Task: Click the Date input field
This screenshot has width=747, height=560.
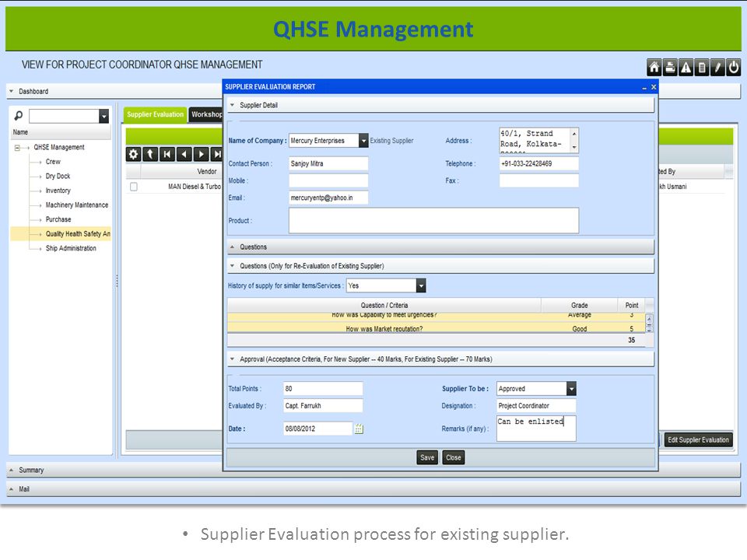Action: click(317, 429)
